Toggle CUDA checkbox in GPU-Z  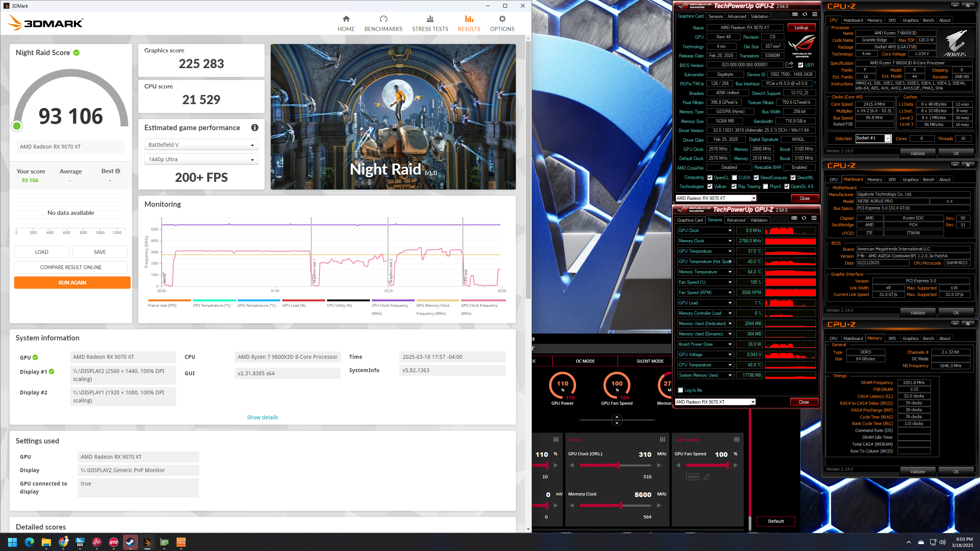coord(735,178)
